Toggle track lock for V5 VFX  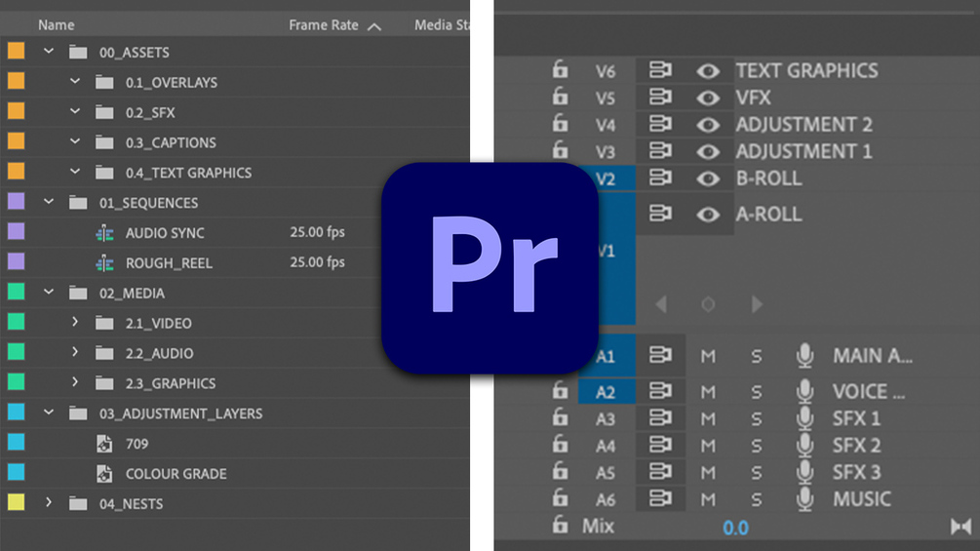[x=560, y=97]
